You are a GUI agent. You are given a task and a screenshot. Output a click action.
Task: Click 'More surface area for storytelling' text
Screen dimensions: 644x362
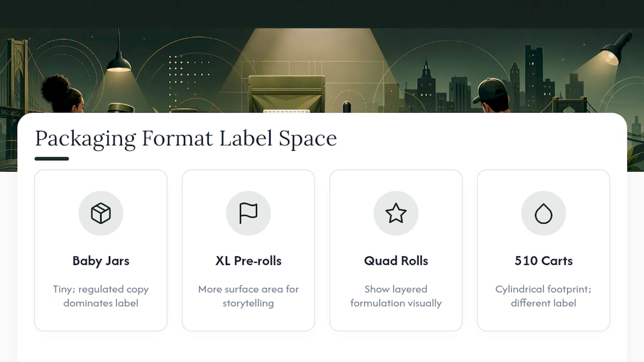[249, 296]
